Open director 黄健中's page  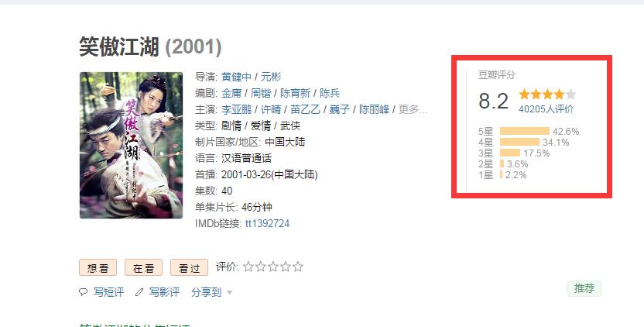click(236, 77)
